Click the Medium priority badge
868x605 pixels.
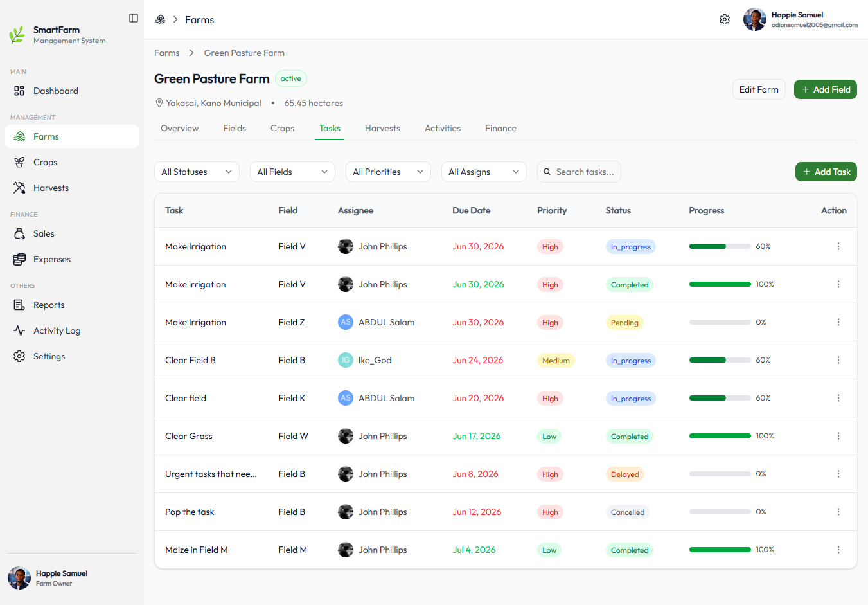pyautogui.click(x=556, y=361)
